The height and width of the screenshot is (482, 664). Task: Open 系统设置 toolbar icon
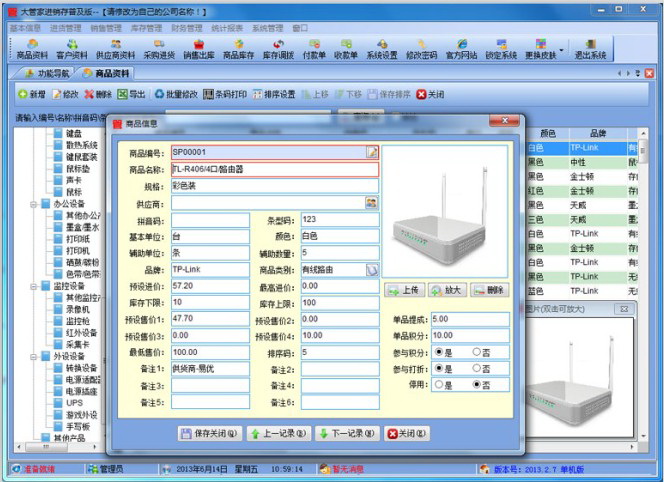[x=382, y=49]
